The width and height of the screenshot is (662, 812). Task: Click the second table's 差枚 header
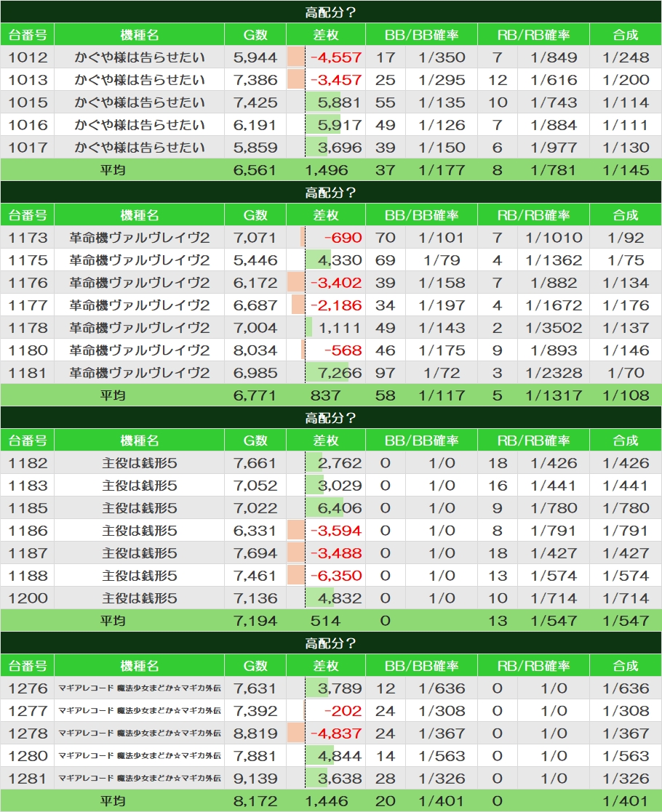tap(326, 215)
